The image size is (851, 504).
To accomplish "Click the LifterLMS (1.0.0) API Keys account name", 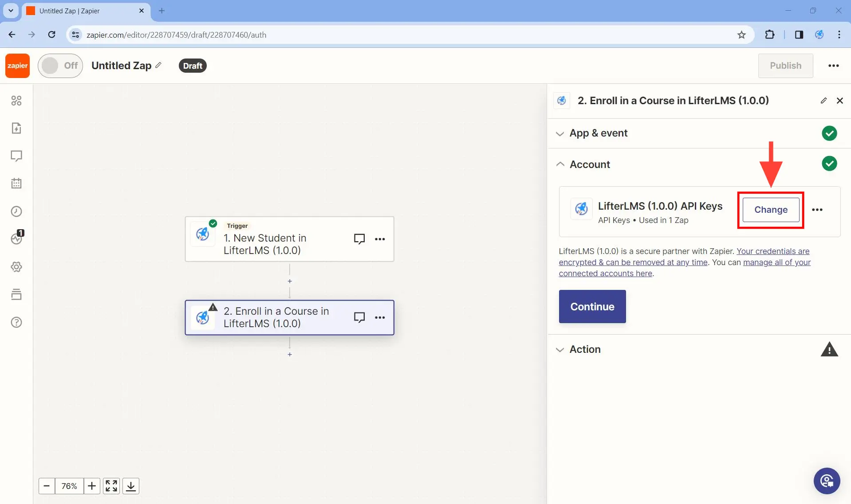I will tap(660, 206).
